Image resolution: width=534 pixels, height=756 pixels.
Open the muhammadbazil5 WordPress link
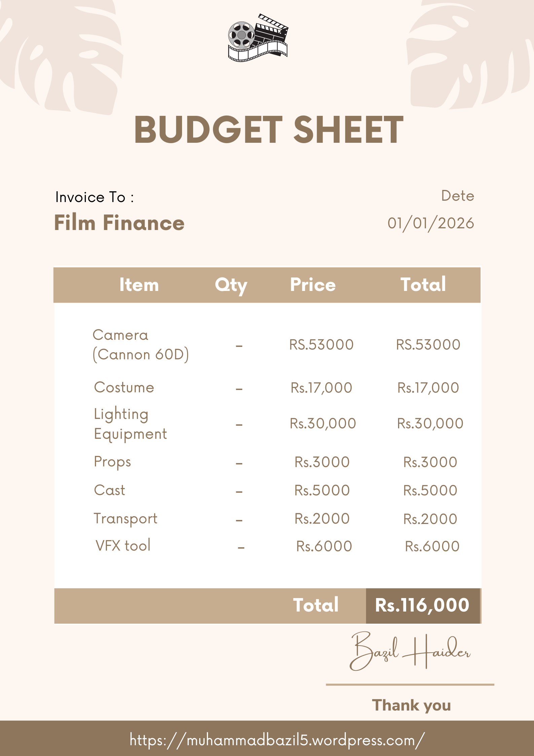pyautogui.click(x=277, y=740)
